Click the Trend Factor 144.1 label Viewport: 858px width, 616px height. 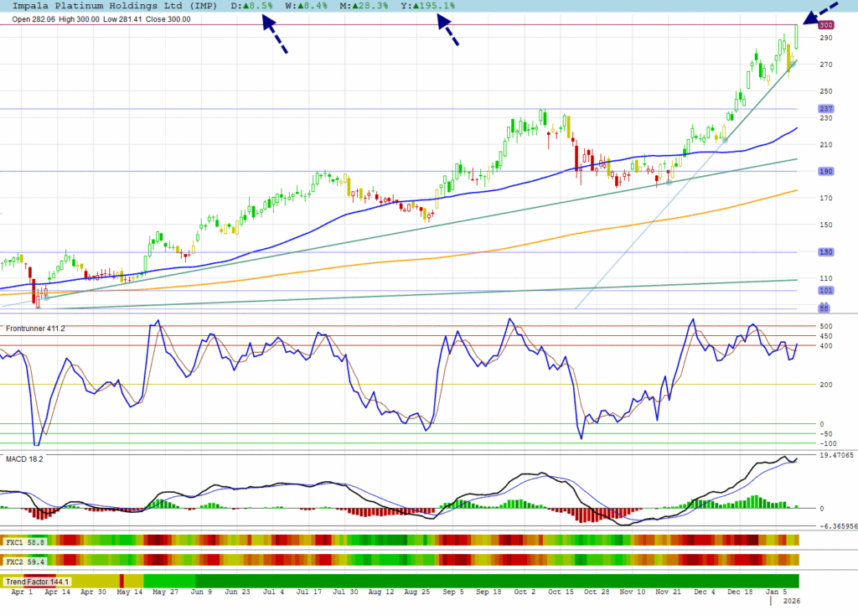click(x=38, y=581)
